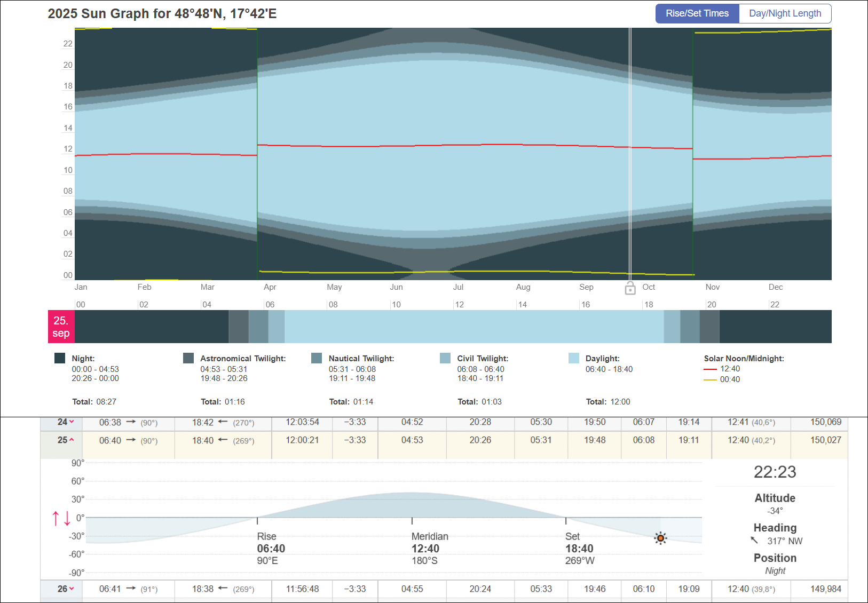Click the yellow solar midnight legend line
This screenshot has width=868, height=603.
point(710,380)
